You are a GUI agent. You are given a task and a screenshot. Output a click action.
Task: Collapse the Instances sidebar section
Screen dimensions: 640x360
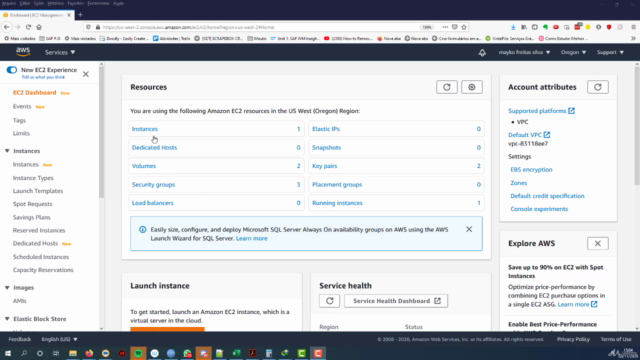[7, 151]
